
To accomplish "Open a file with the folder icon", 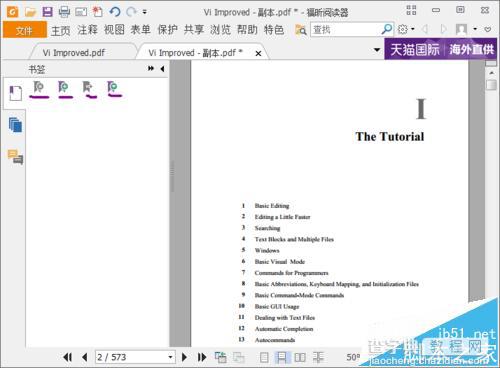I will coord(30,12).
